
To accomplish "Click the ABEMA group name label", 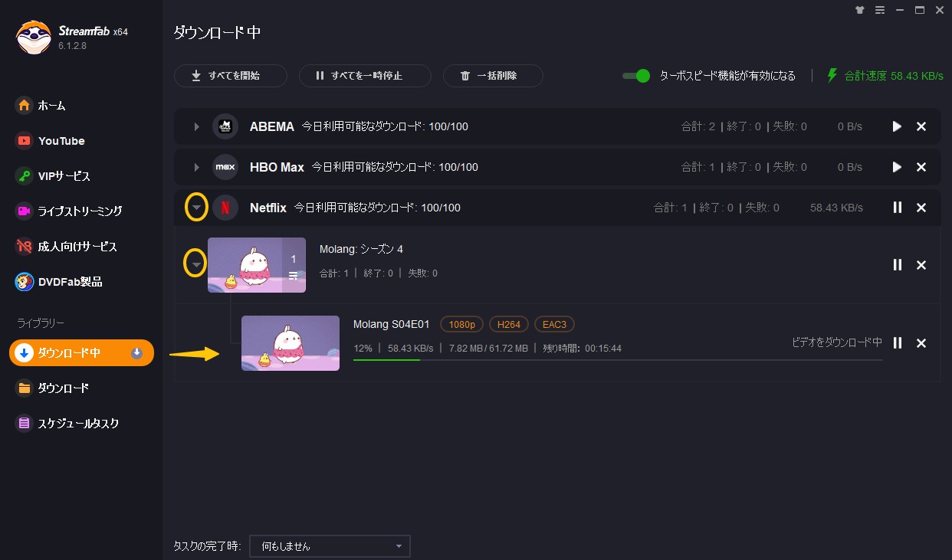I will tap(272, 126).
